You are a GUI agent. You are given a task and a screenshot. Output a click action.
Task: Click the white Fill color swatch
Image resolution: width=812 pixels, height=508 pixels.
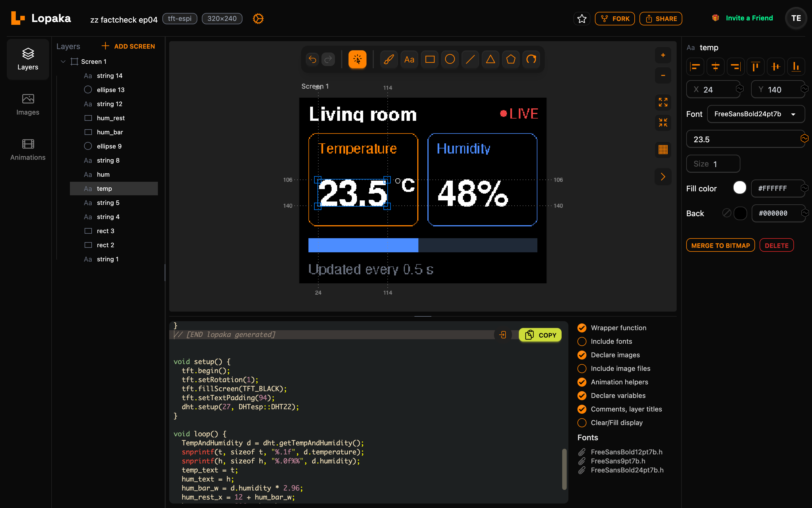pyautogui.click(x=740, y=188)
